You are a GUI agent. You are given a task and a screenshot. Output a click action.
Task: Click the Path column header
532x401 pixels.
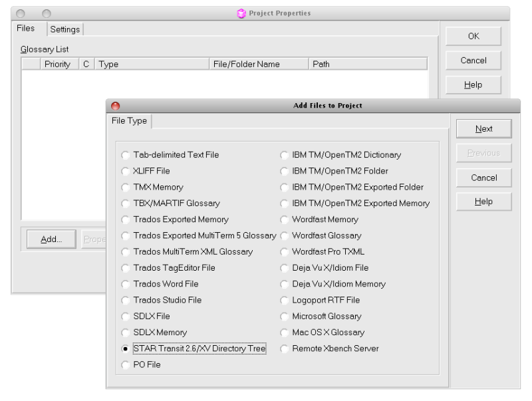pos(368,64)
